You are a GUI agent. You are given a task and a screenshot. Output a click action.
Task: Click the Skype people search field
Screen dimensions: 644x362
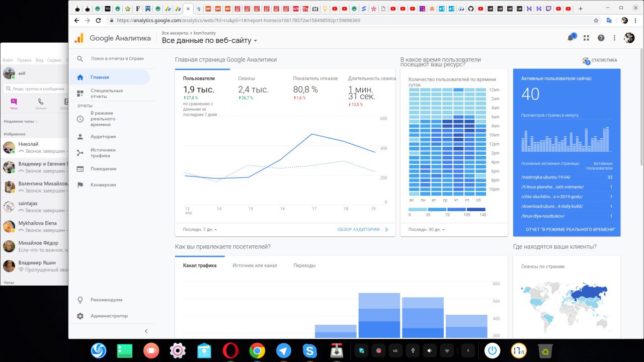[35, 88]
